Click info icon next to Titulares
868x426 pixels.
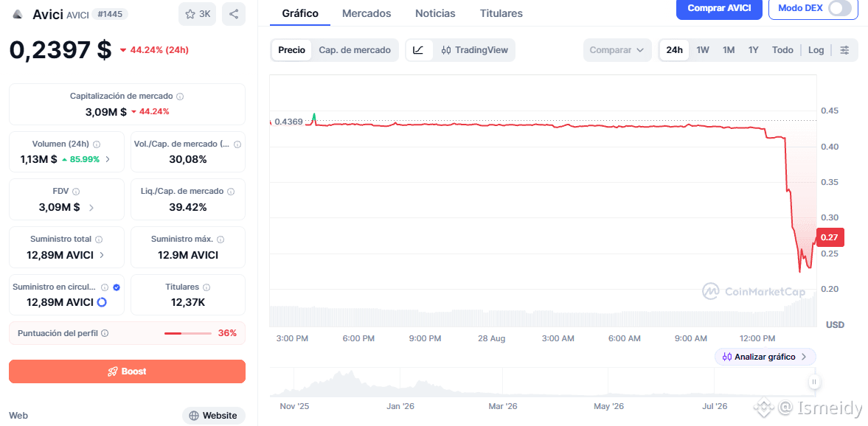(x=206, y=287)
